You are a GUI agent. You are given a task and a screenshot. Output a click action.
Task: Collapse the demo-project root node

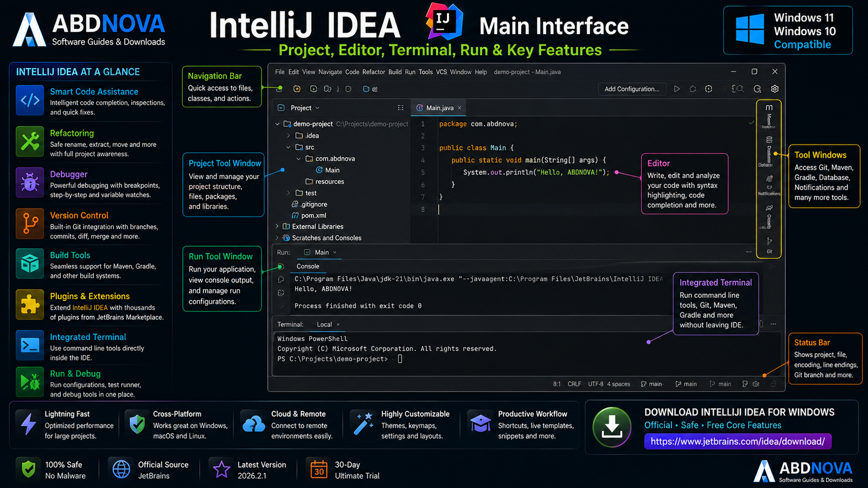[x=277, y=124]
